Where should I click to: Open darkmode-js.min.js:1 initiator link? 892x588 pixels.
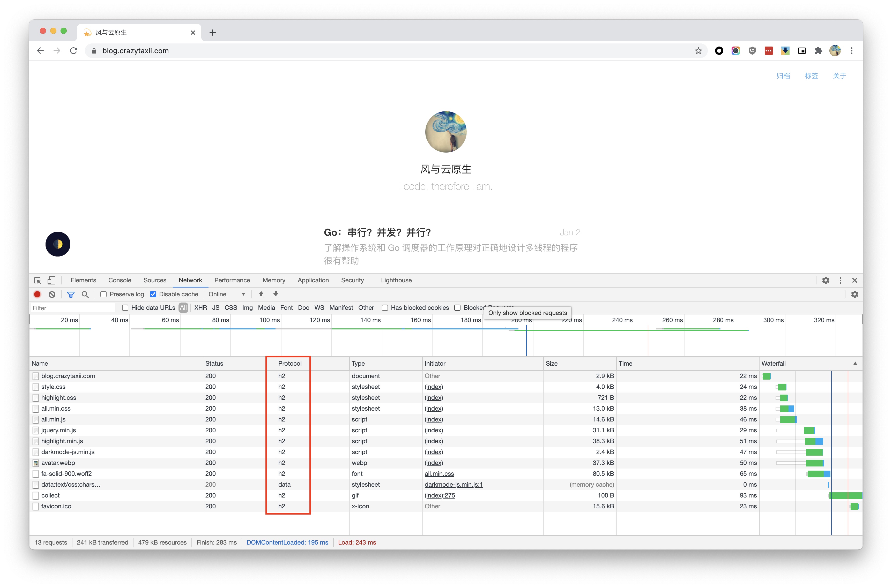click(454, 485)
